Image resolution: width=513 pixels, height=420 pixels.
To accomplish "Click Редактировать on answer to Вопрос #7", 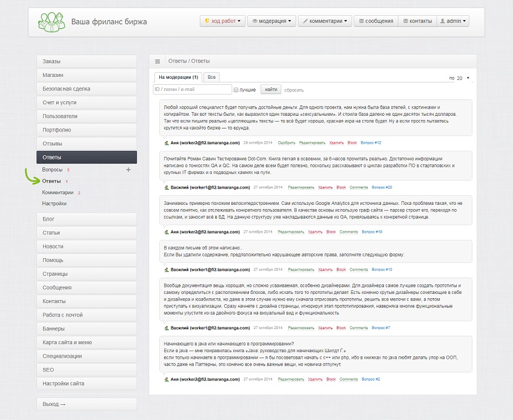I will point(301,328).
